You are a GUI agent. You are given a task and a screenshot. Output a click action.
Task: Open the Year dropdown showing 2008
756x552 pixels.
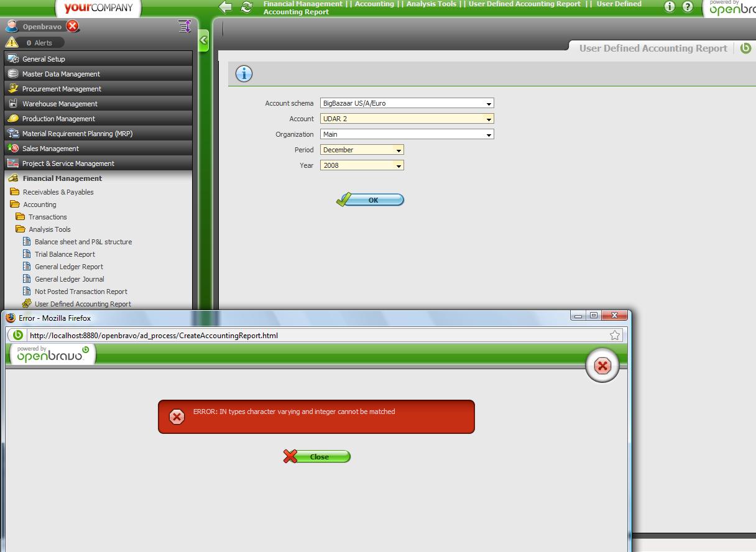click(362, 165)
